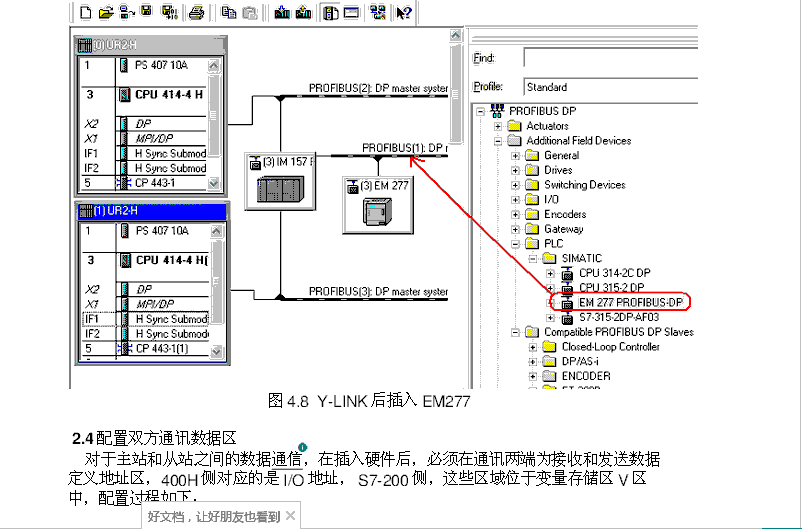
Task: Expand the I/O folder
Action: [x=515, y=200]
